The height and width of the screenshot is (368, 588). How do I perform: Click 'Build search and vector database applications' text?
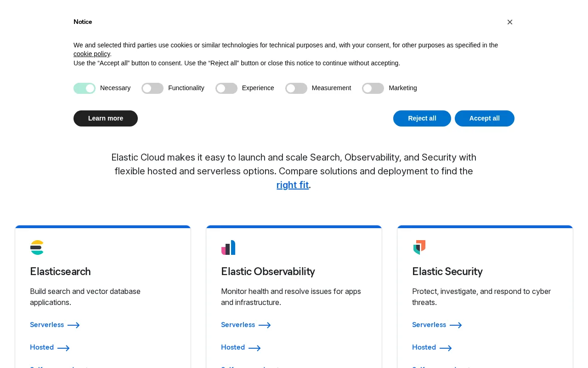click(x=85, y=297)
